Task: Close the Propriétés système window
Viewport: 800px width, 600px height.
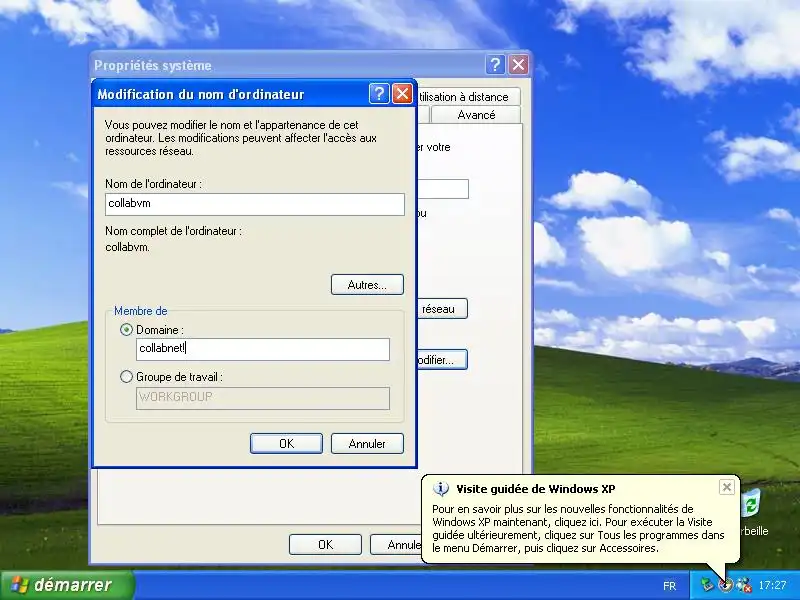Action: tap(518, 65)
